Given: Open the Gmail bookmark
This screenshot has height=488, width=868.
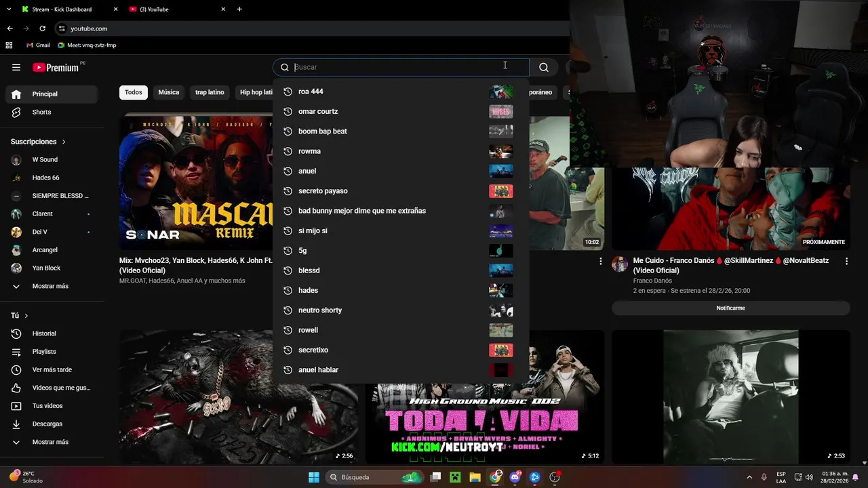Looking at the screenshot, I should click(38, 45).
